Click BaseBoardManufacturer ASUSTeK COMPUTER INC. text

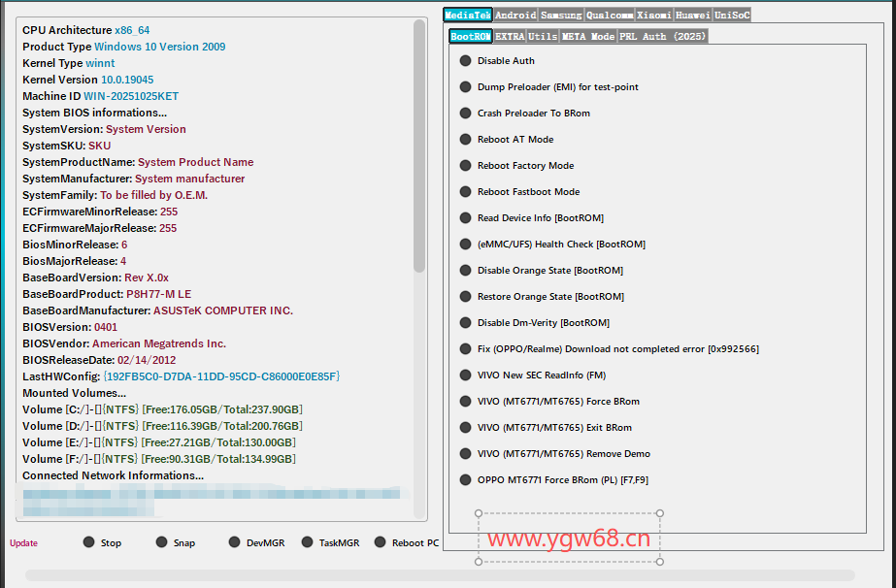[157, 310]
